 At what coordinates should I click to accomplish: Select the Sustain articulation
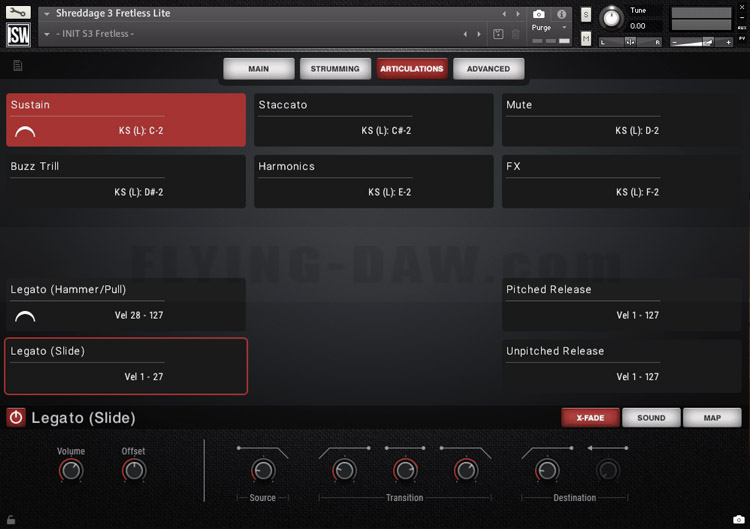click(x=126, y=120)
